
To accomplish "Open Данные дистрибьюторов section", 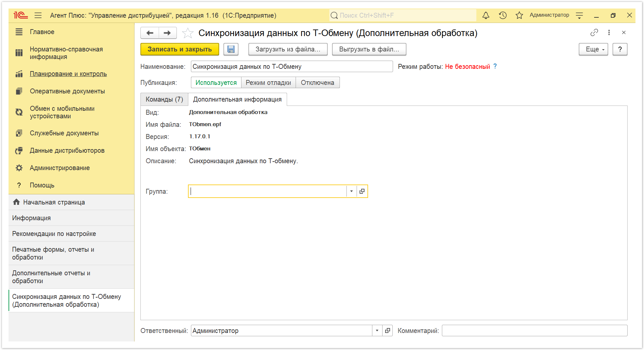I will (x=67, y=150).
